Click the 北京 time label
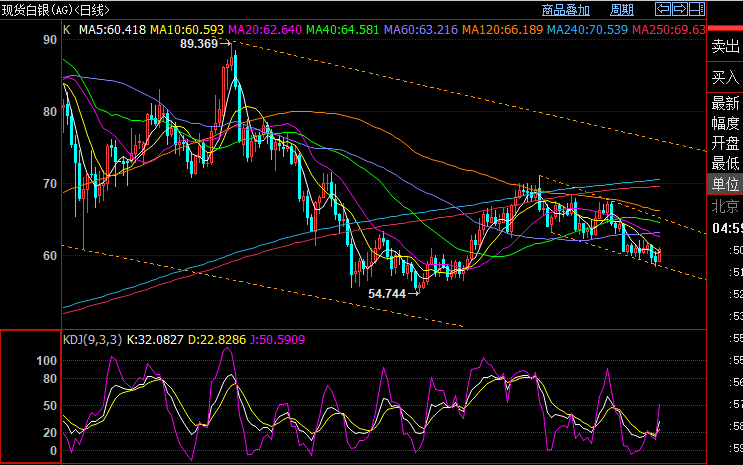The height and width of the screenshot is (465, 743). 725,206
